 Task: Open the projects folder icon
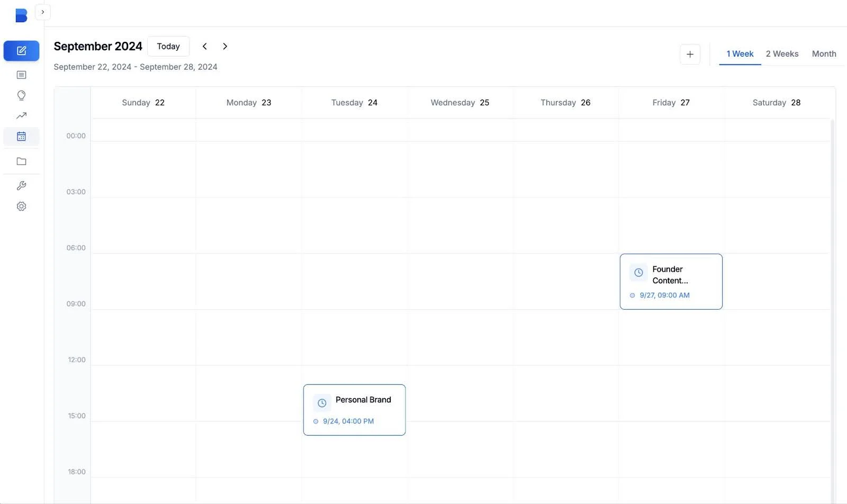(21, 161)
